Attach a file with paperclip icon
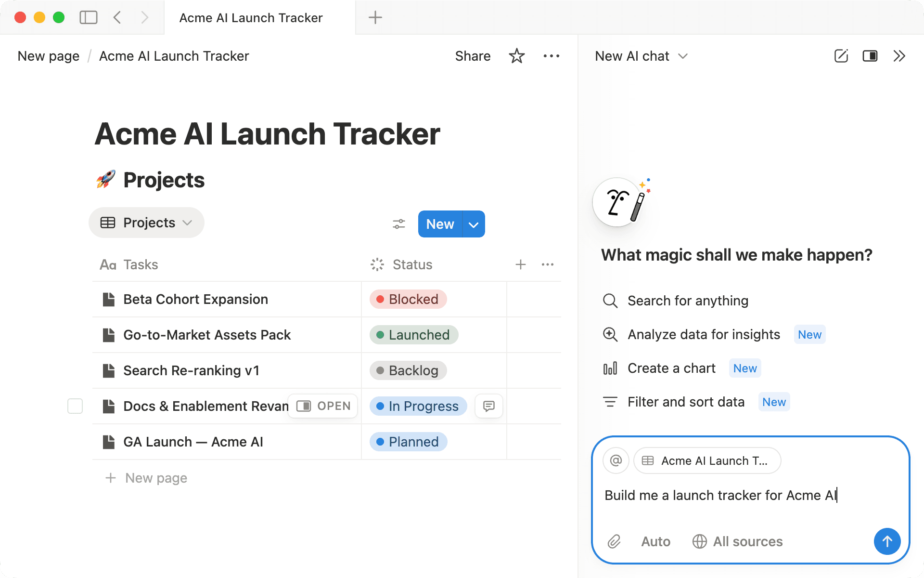Viewport: 924px width, 578px height. [x=614, y=541]
